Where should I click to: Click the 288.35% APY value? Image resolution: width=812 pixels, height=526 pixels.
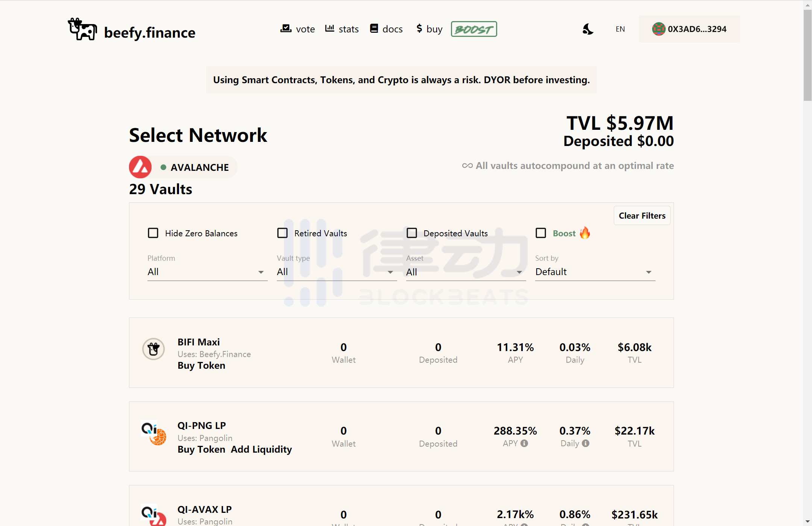tap(515, 431)
